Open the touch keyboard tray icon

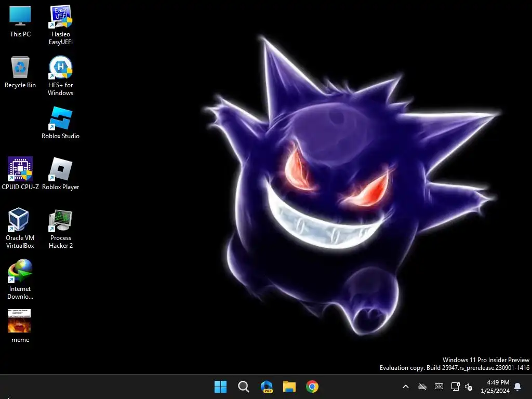pyautogui.click(x=438, y=387)
